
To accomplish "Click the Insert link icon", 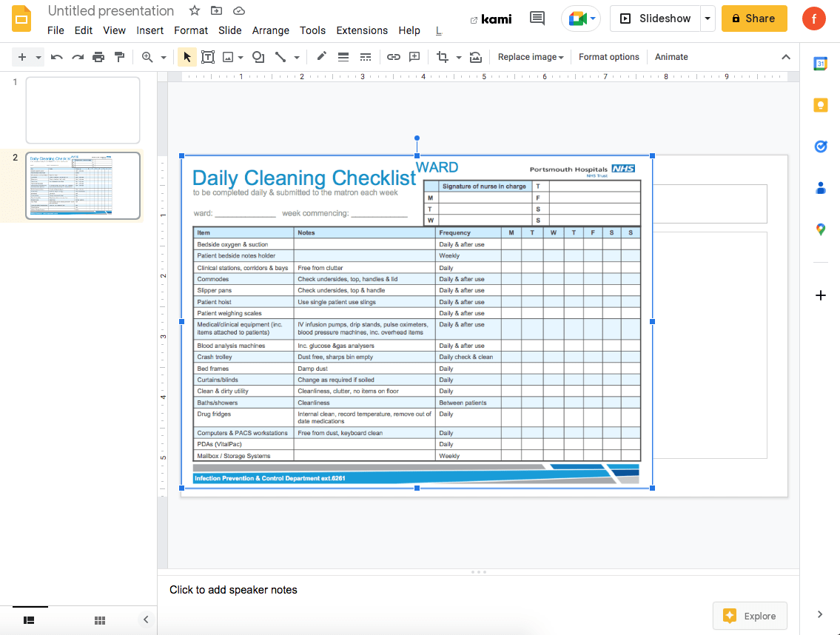I will (x=393, y=56).
